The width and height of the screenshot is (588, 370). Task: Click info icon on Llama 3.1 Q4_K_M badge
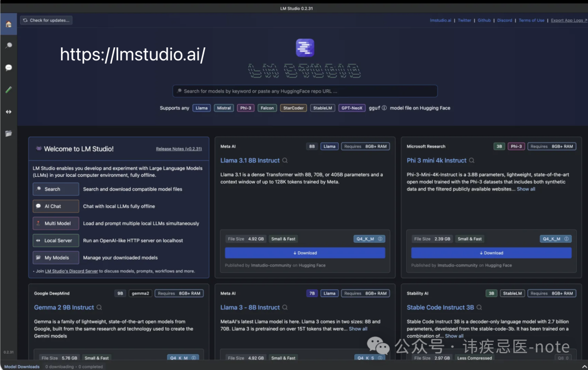380,239
